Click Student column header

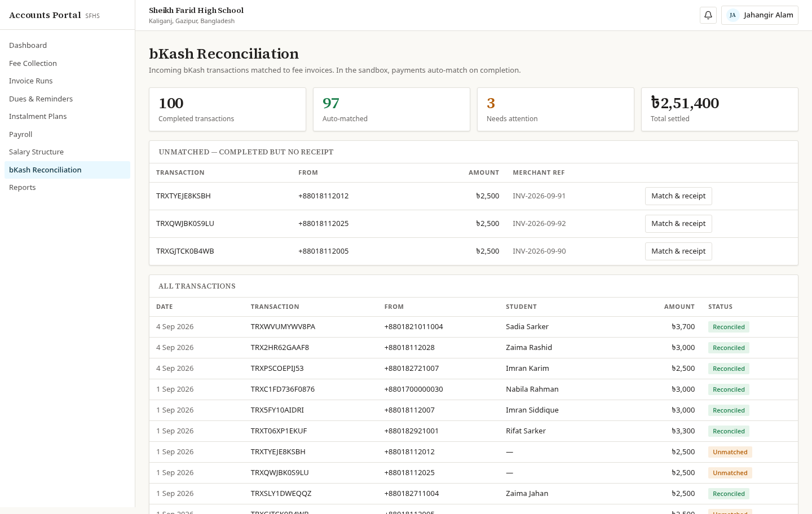[521, 307]
